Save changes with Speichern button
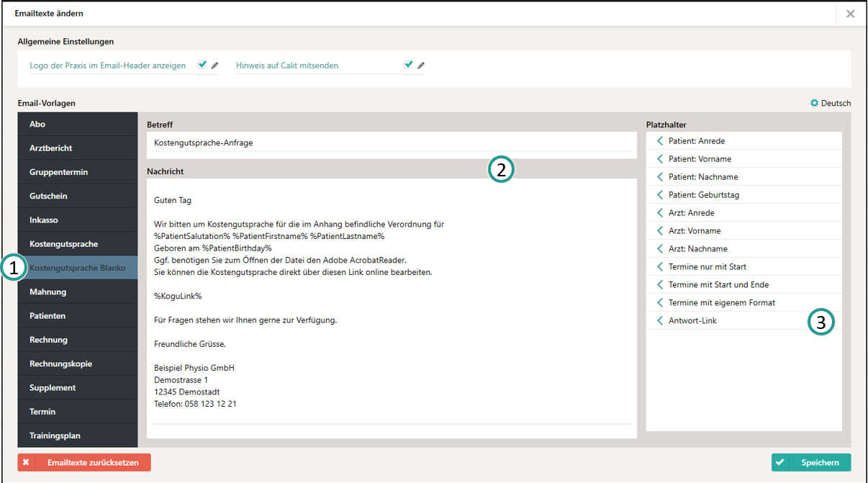Image resolution: width=868 pixels, height=483 pixels. pos(811,462)
